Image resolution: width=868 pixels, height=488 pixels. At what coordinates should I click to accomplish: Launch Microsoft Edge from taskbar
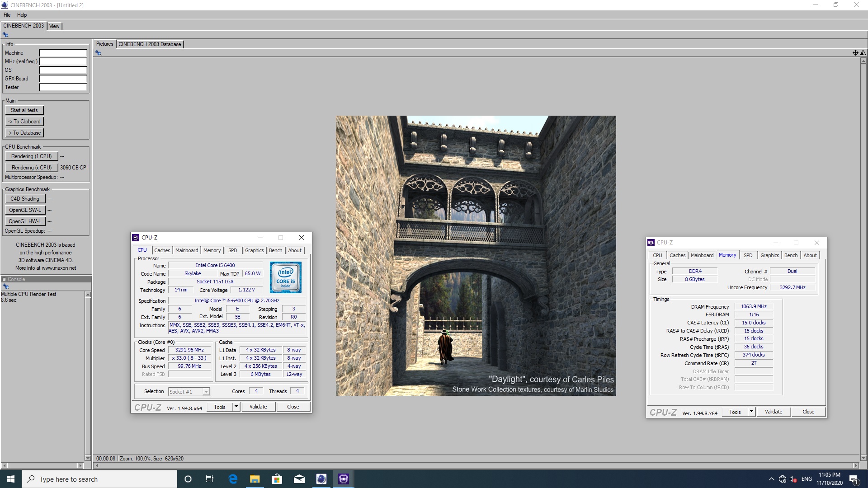pyautogui.click(x=233, y=479)
